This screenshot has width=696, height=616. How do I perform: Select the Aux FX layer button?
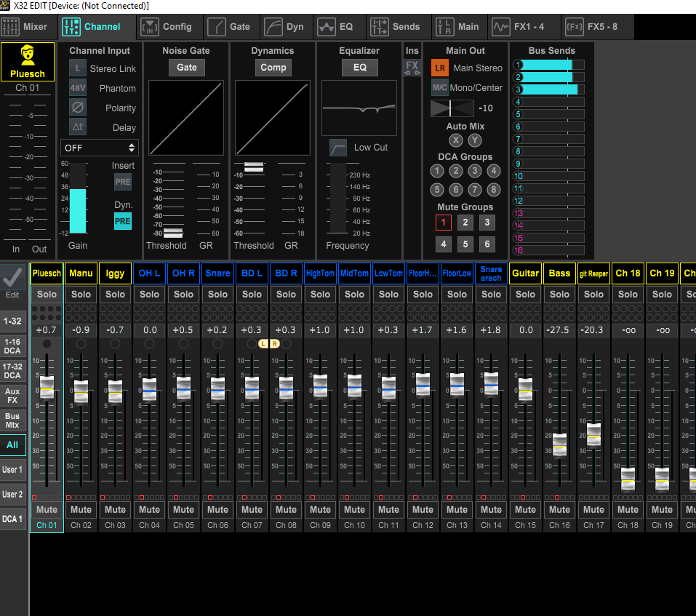12,396
